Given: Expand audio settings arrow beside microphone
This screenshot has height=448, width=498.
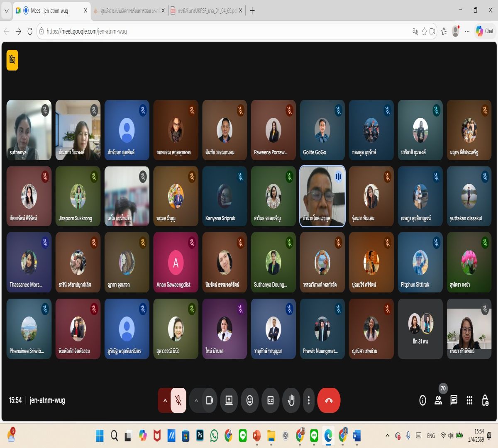Looking at the screenshot, I should click(x=165, y=400).
